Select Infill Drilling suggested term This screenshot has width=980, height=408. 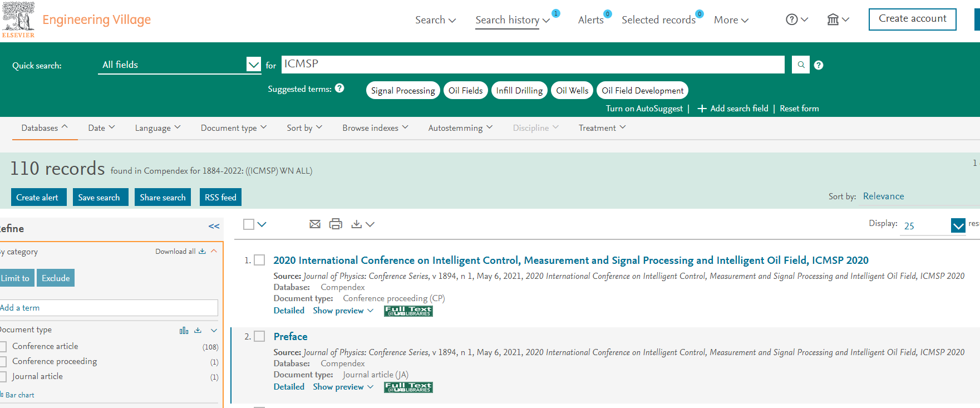519,90
